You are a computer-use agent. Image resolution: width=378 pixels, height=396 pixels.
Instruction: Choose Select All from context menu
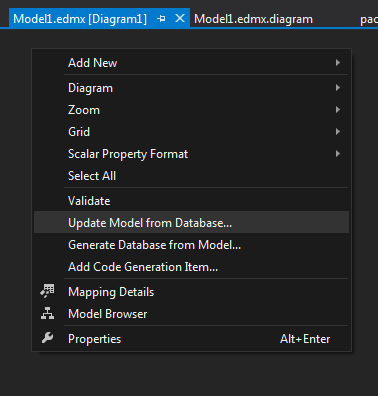tap(191, 176)
